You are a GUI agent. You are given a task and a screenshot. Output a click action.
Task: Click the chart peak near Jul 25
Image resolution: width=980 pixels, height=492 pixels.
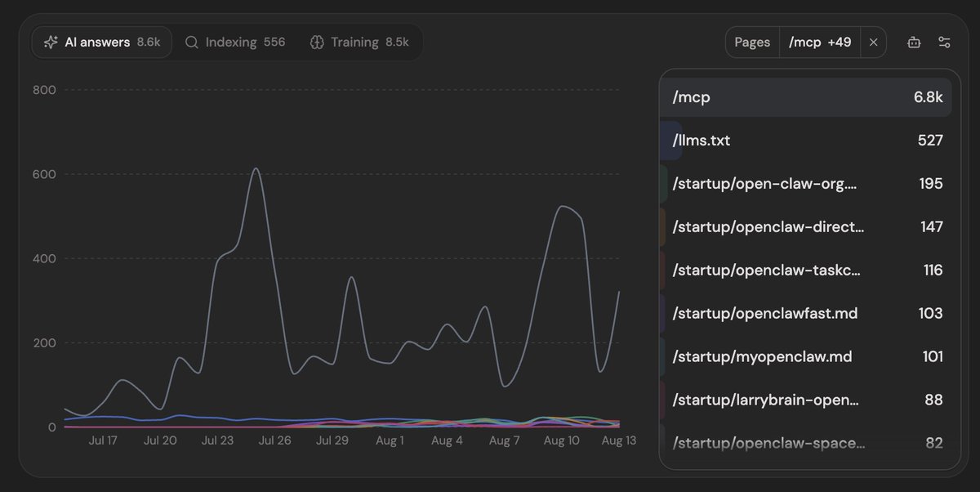click(x=255, y=169)
